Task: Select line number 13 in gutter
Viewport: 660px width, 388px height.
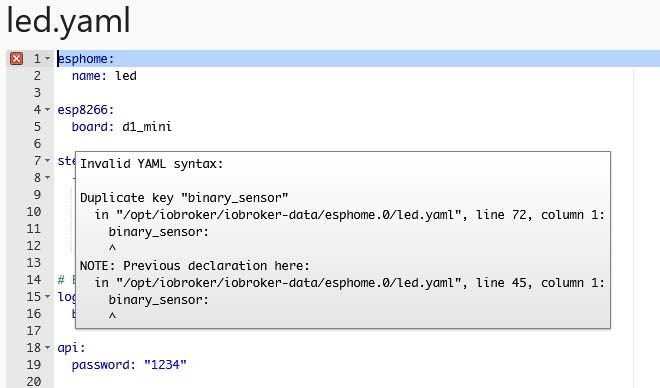Action: 34,263
